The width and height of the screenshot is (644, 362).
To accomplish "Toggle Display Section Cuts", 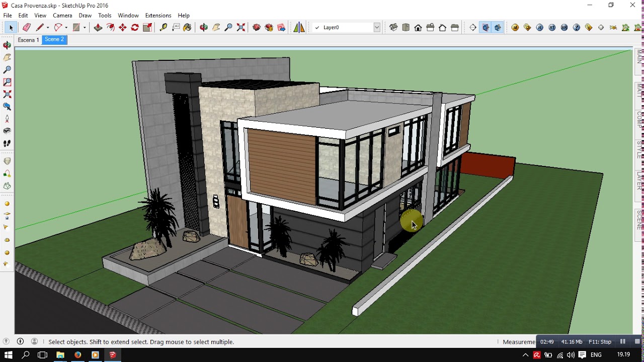I will [x=498, y=28].
